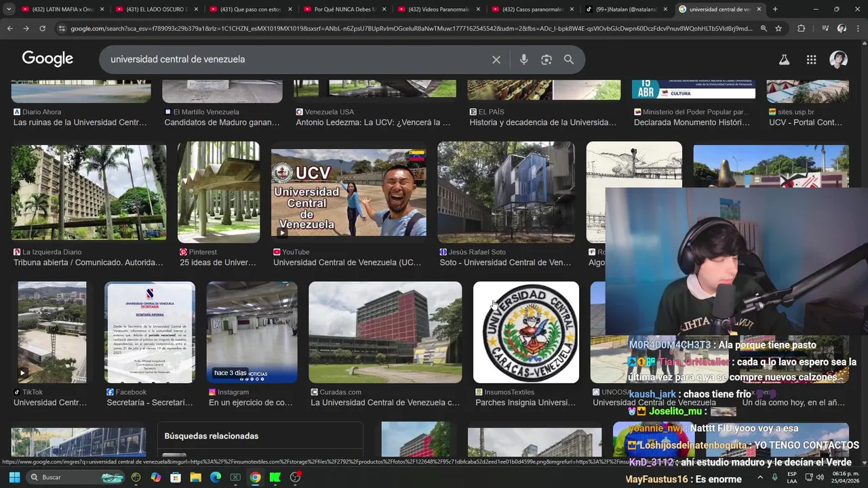Start voice search with microphone icon
This screenshot has width=868, height=488.
coord(524,60)
